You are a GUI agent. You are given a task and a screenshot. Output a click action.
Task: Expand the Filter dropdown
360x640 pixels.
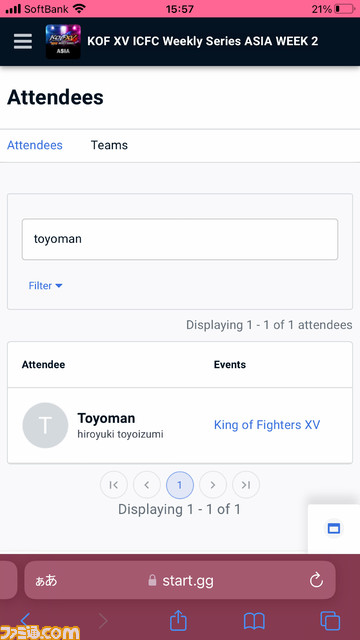pos(45,286)
